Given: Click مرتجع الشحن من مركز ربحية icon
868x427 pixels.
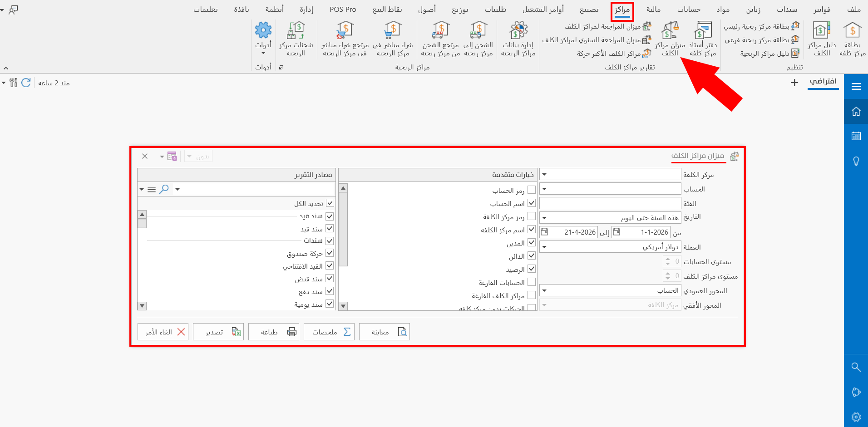Looking at the screenshot, I should coord(440,39).
